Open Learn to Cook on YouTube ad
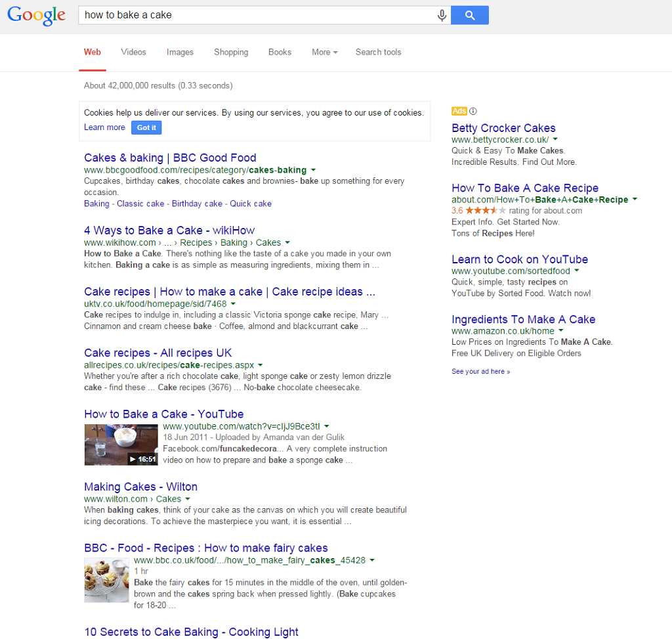The width and height of the screenshot is (672, 639). click(520, 260)
